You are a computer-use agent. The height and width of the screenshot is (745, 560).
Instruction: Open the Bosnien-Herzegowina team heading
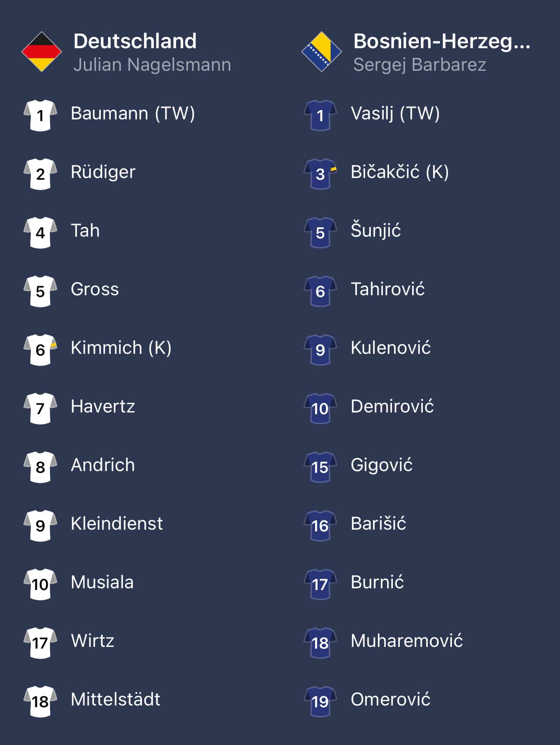441,41
